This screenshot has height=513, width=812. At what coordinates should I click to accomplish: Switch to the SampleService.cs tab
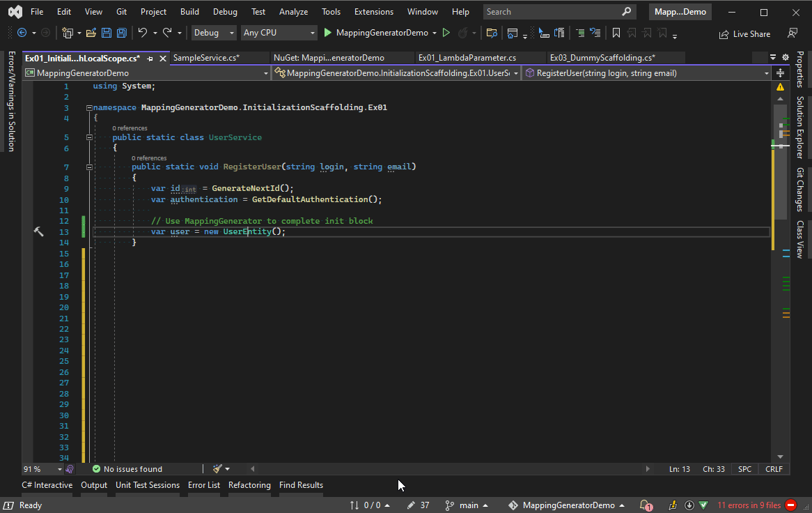220,57
